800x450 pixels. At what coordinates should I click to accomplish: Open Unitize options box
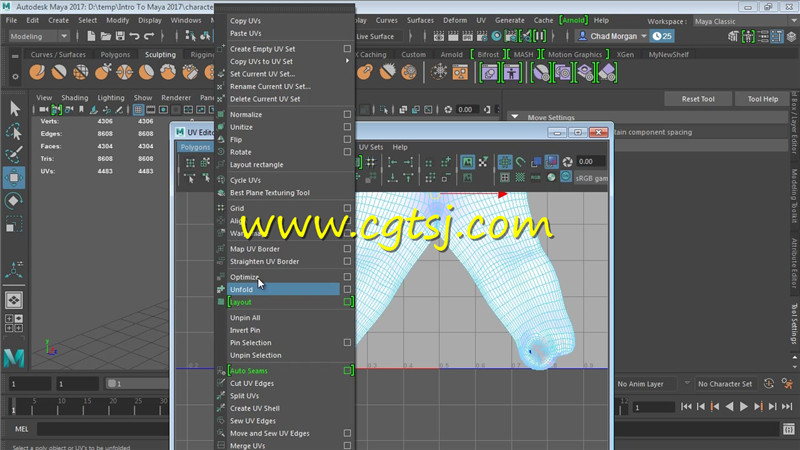pos(347,127)
